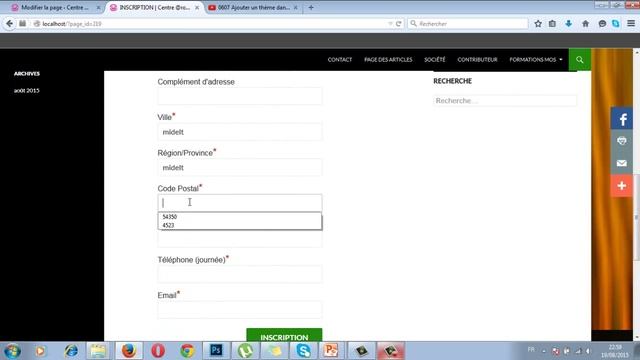Image resolution: width=640 pixels, height=360 pixels.
Task: Click the FR language indicator in tray
Action: tap(531, 350)
